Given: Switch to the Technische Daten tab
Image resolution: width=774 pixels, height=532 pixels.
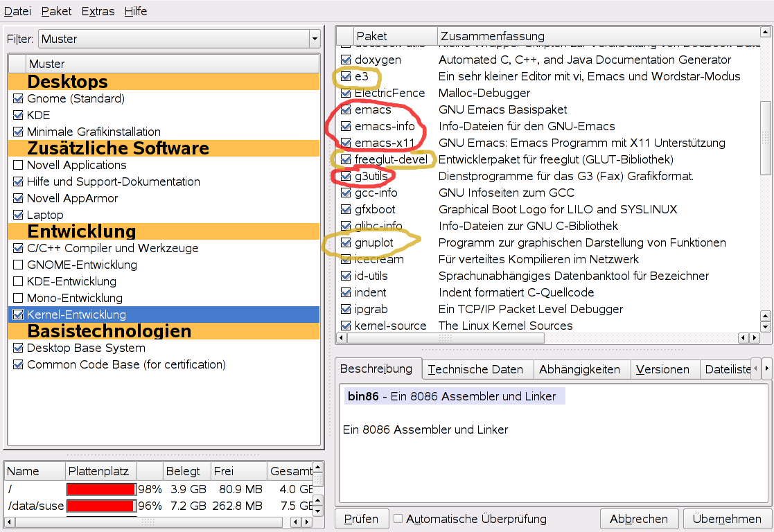Looking at the screenshot, I should (475, 369).
